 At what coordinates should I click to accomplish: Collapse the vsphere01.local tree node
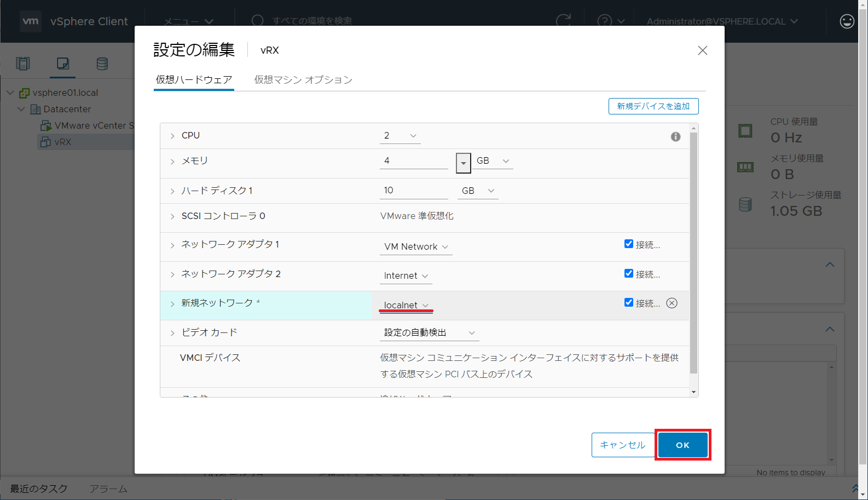(x=10, y=93)
